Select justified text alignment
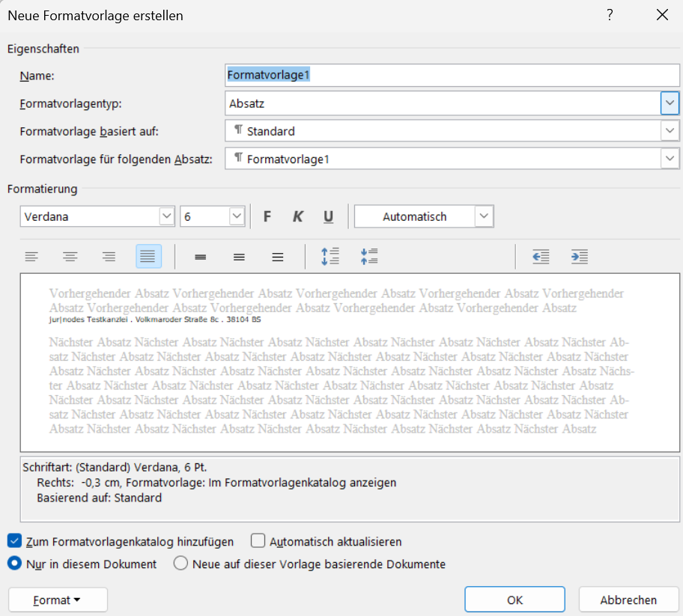683x616 pixels. [x=148, y=257]
